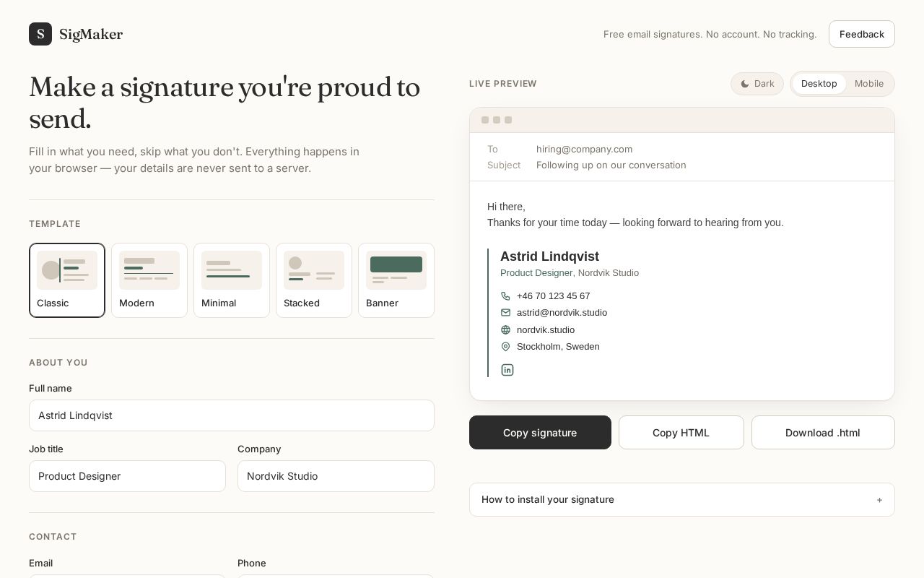This screenshot has height=578, width=924.
Task: Click Product Designer title in preview
Action: pyautogui.click(x=536, y=273)
